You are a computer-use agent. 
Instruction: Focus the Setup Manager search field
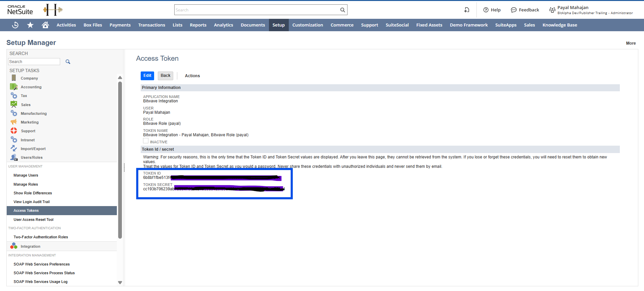[x=34, y=62]
